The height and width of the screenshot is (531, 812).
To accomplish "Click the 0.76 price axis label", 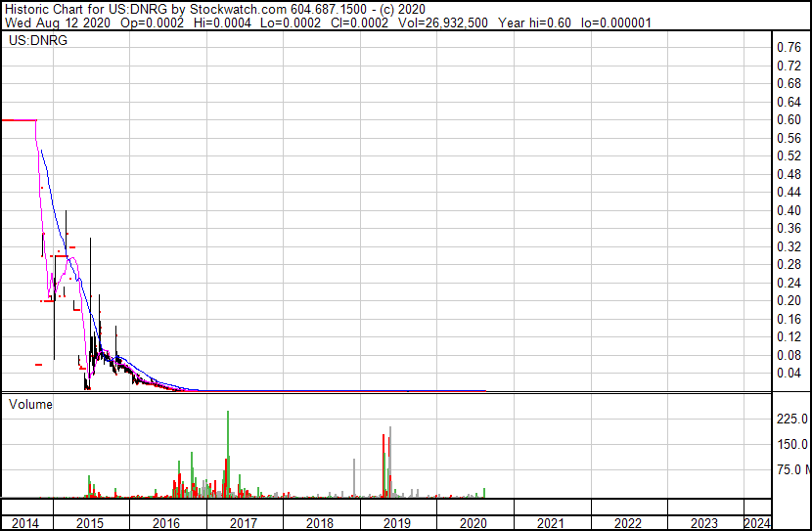I will (x=789, y=48).
